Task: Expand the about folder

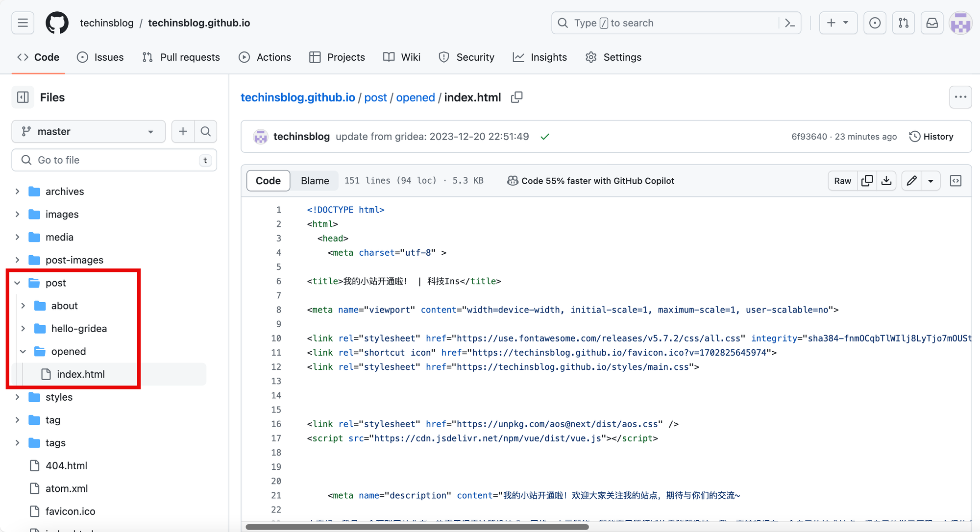Action: click(x=23, y=306)
